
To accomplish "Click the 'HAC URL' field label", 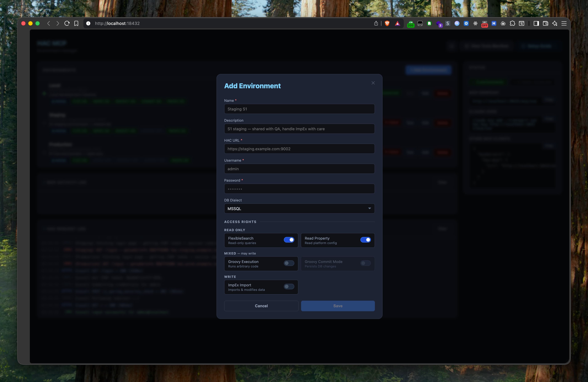I will click(232, 140).
